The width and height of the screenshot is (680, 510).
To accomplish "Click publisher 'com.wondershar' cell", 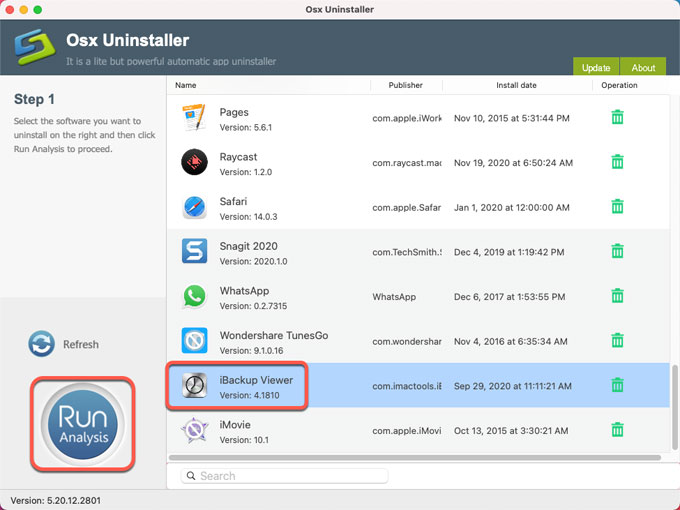I will pos(407,342).
